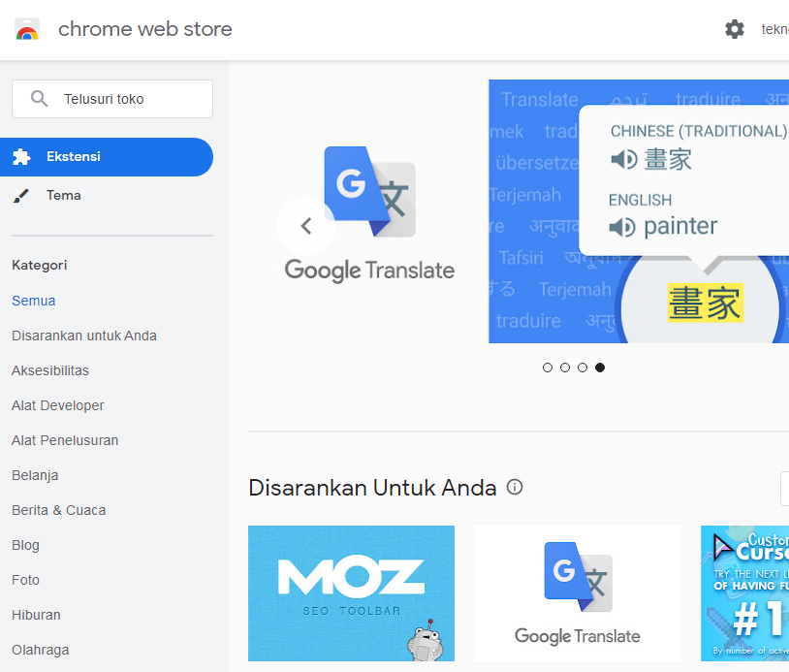The height and width of the screenshot is (672, 789).
Task: Click the blue Translate promo image
Action: [x=639, y=211]
